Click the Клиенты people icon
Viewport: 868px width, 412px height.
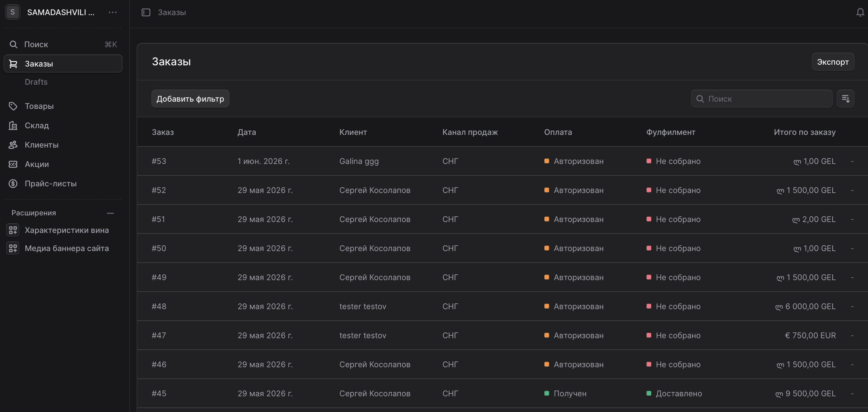click(x=13, y=145)
